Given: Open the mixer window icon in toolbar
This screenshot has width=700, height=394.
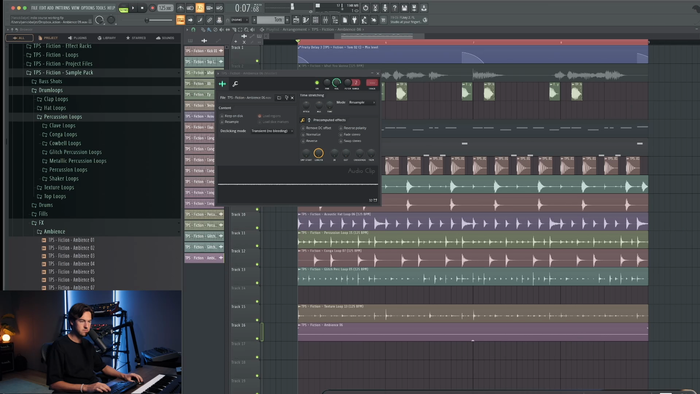Looking at the screenshot, I should (325, 20).
